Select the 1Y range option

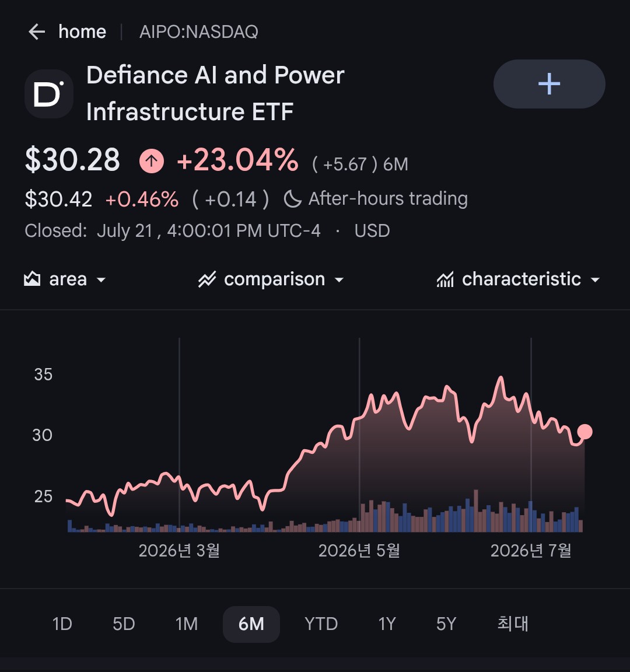click(x=387, y=624)
